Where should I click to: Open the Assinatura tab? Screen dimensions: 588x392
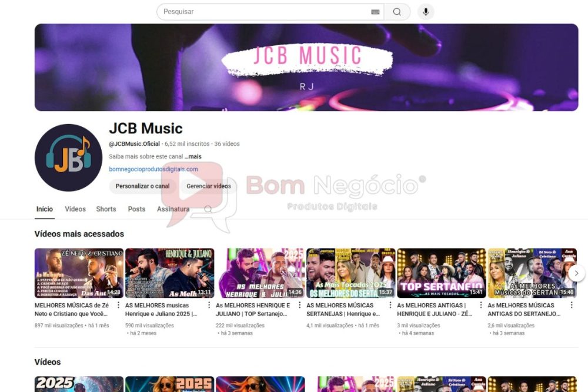click(173, 209)
